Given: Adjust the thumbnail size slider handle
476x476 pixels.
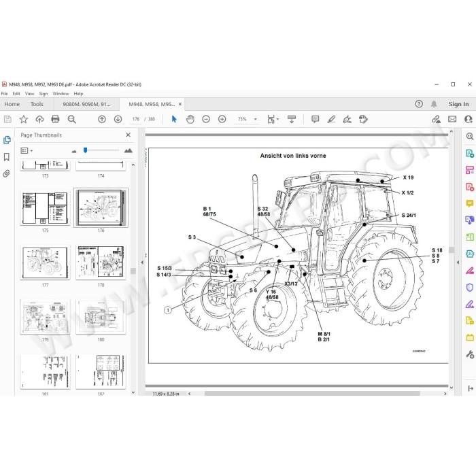Looking at the screenshot, I should [85, 150].
